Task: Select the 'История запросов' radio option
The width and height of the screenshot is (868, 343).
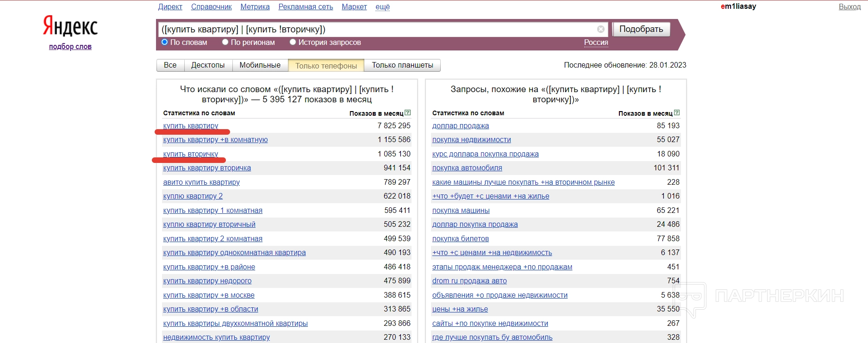Action: point(293,42)
